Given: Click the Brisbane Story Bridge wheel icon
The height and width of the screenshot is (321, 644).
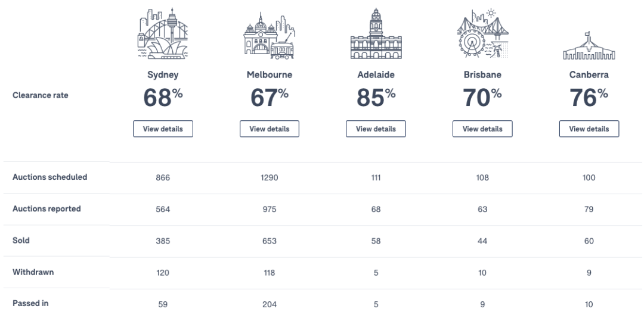Looking at the screenshot, I should click(482, 33).
